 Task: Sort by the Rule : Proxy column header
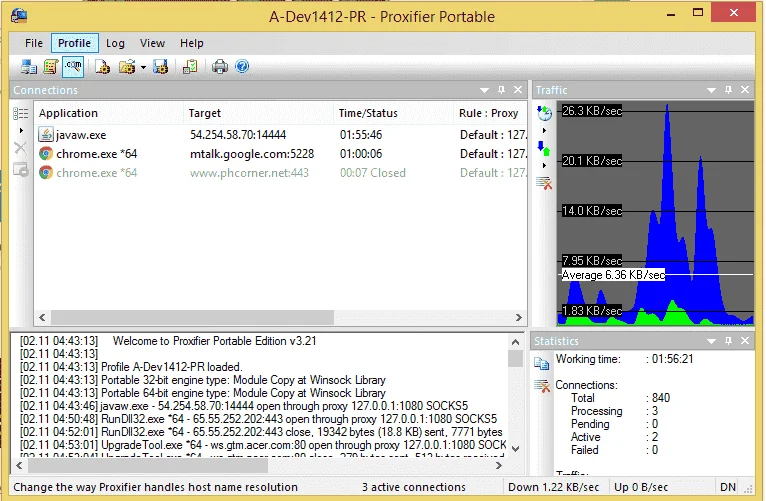[490, 113]
